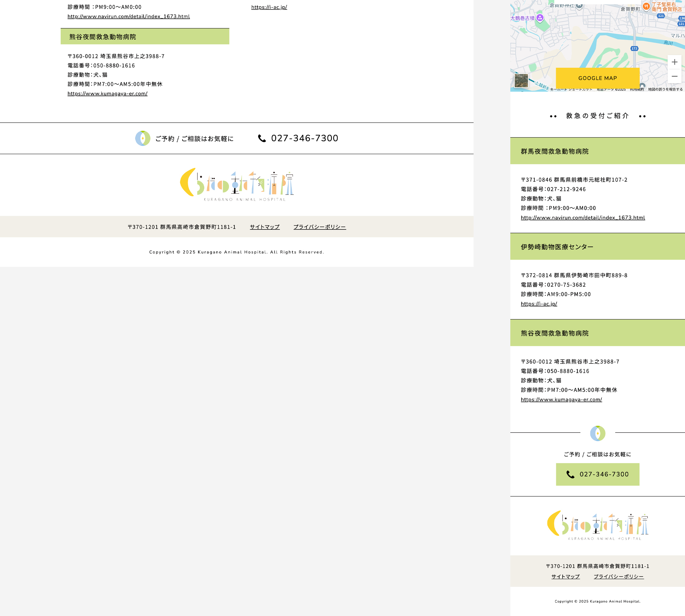Click the round crescent logo in the wide footer
Screen dimensions: 685x616
point(143,139)
